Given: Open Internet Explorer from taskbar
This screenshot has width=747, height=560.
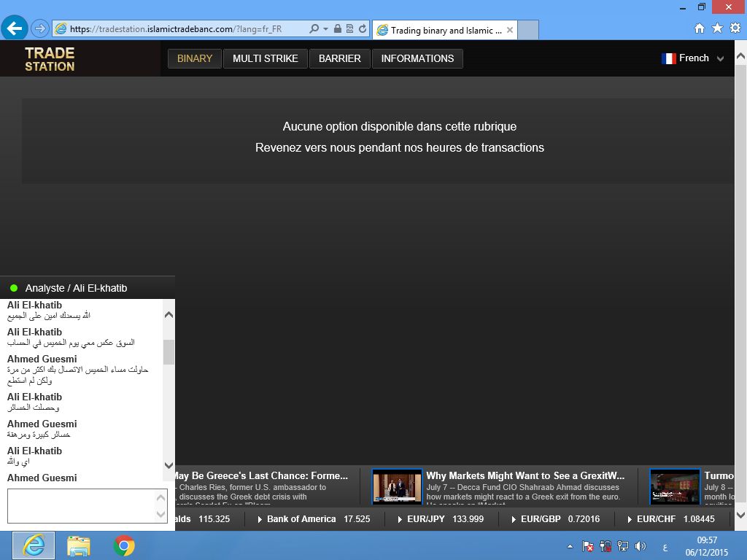Looking at the screenshot, I should point(34,545).
